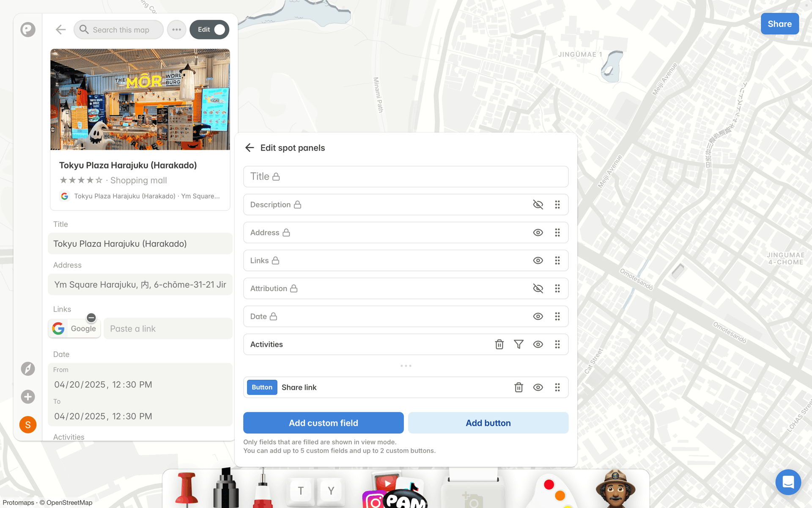The width and height of the screenshot is (812, 508).
Task: Click the Y keycap tool
Action: (331, 491)
